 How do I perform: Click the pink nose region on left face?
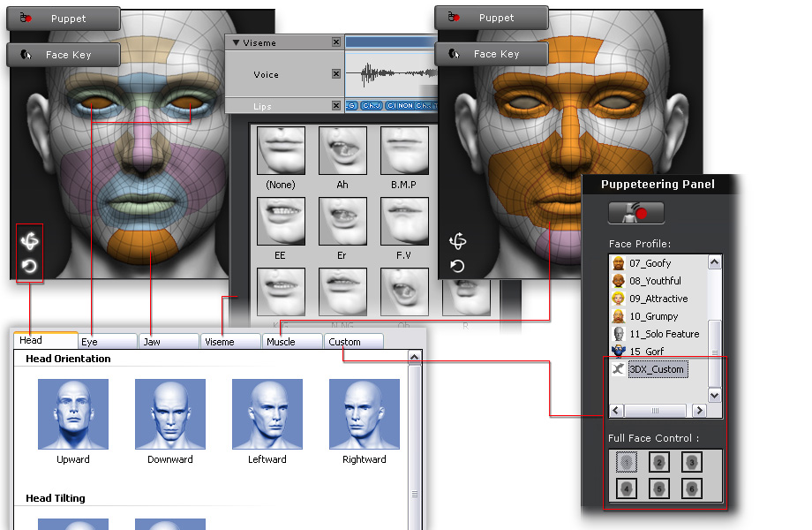pos(144,140)
